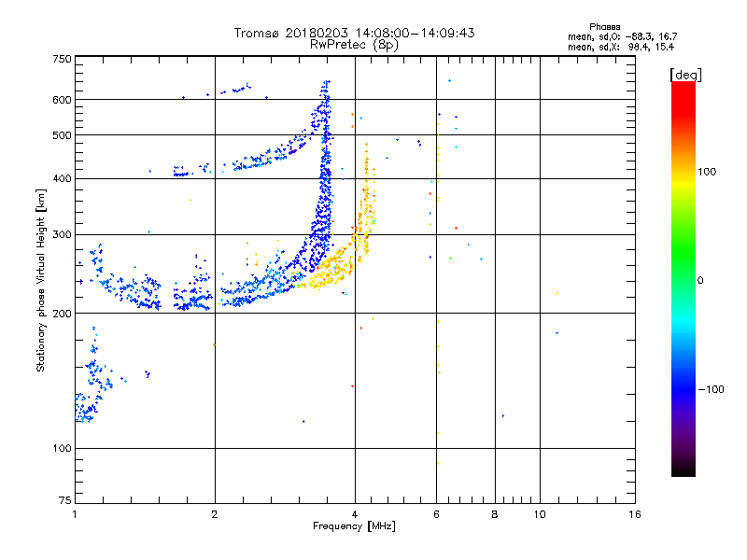Click the '750' height axis tick label
The width and height of the screenshot is (747, 560).
[62, 60]
